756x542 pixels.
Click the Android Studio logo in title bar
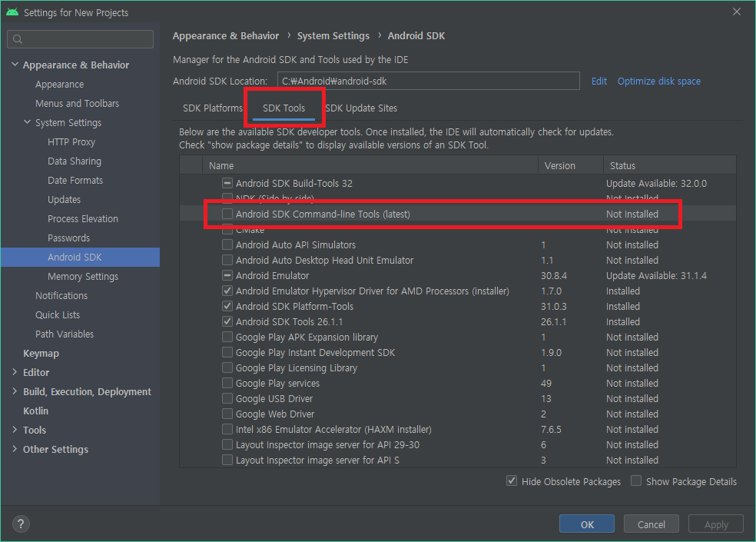(12, 12)
